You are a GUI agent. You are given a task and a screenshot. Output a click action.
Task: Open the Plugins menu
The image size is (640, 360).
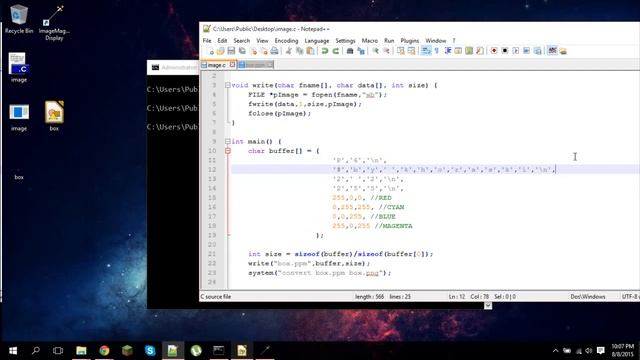click(x=410, y=41)
